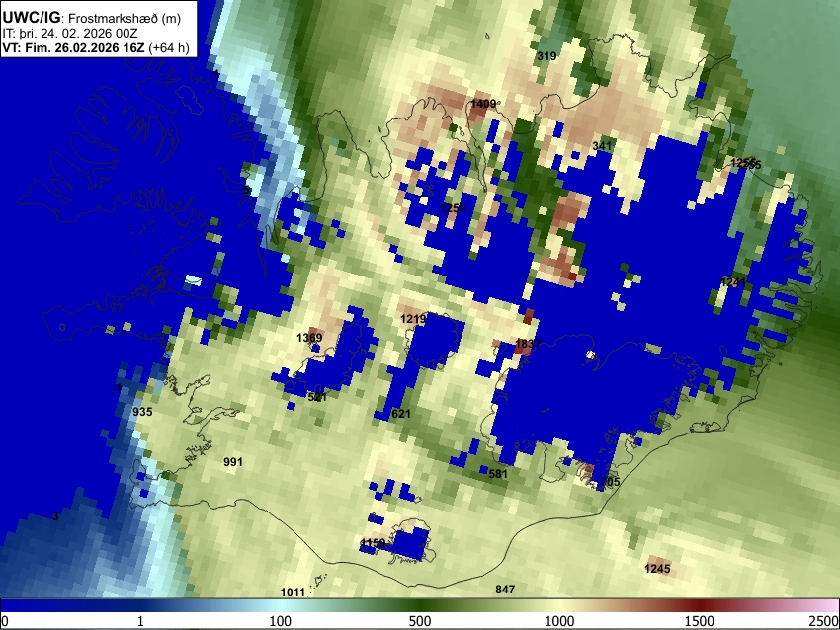Viewport: 840px width, 630px height.
Task: Click the map value 1837
Action: click(x=527, y=344)
